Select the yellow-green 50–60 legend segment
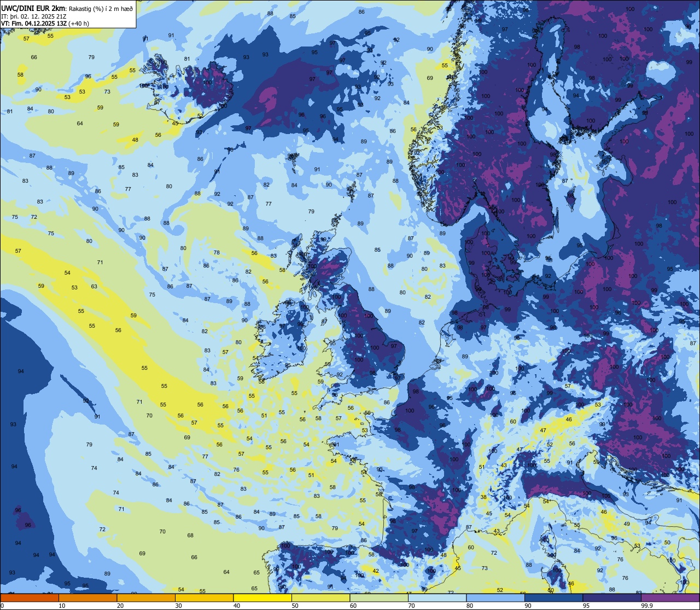 pyautogui.click(x=320, y=597)
